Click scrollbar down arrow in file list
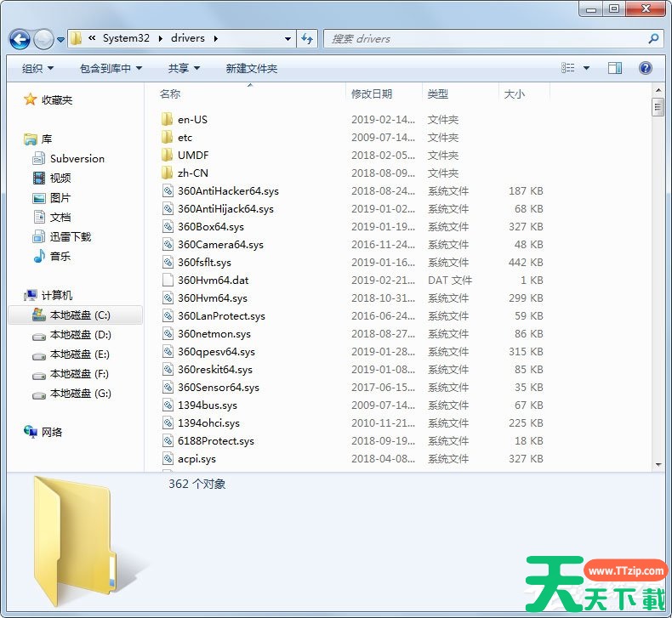This screenshot has width=672, height=618. tap(658, 465)
